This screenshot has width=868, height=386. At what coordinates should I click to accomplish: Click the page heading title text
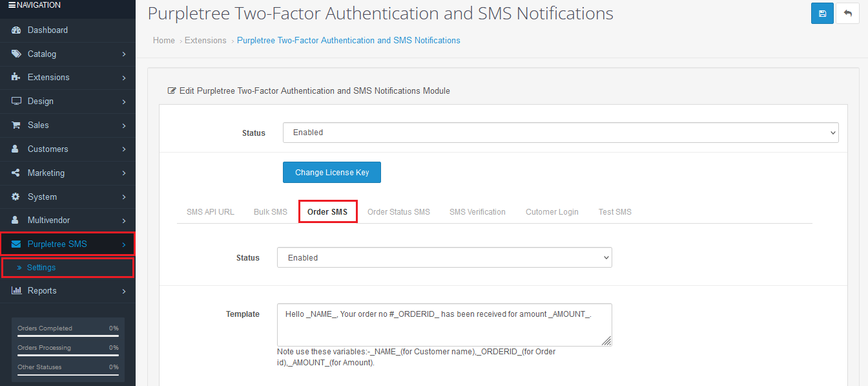click(380, 14)
